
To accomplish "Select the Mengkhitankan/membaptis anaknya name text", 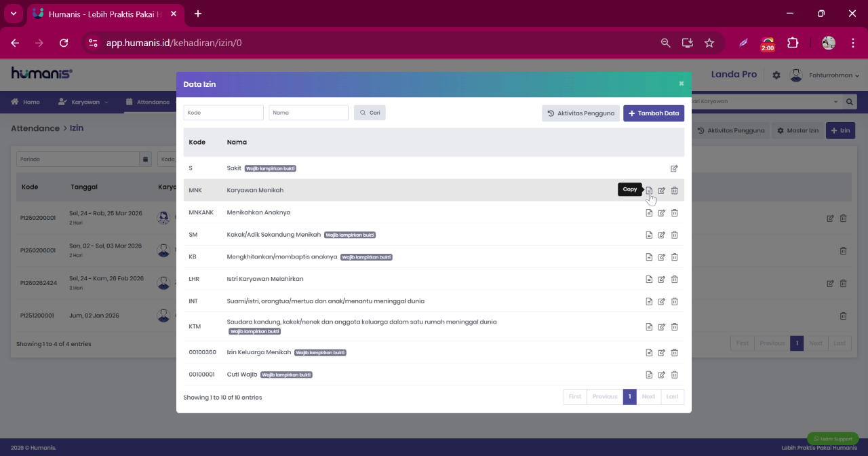I will pos(282,257).
